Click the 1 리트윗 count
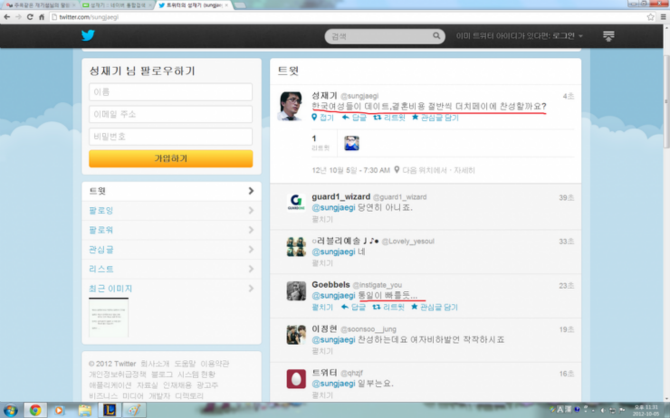Screen dimensions: 670x418 pyautogui.click(x=320, y=143)
